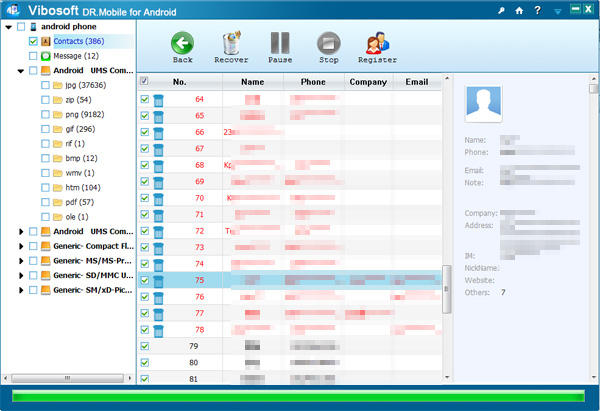Screen dimensions: 600x411
Task: Sort by the No. column header
Action: (179, 82)
